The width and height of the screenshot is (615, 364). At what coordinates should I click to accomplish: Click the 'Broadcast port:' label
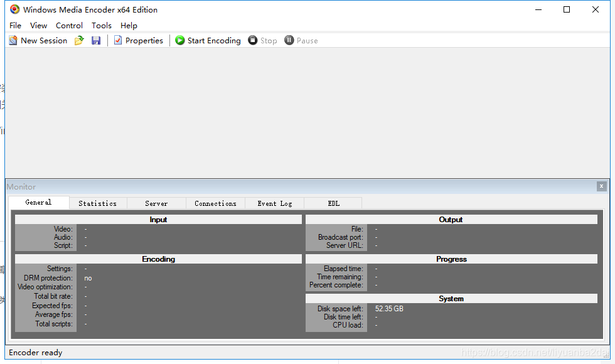click(341, 237)
